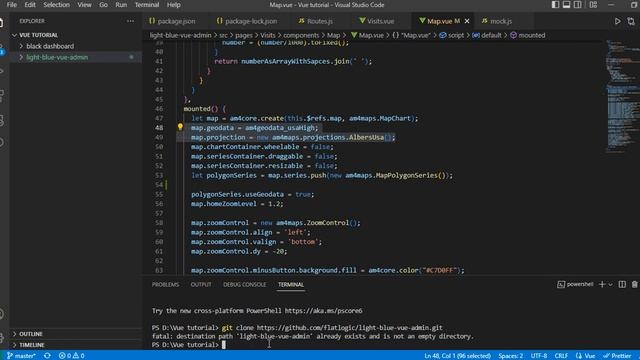
Task: Click breadcrumb item Visits
Action: 268,35
